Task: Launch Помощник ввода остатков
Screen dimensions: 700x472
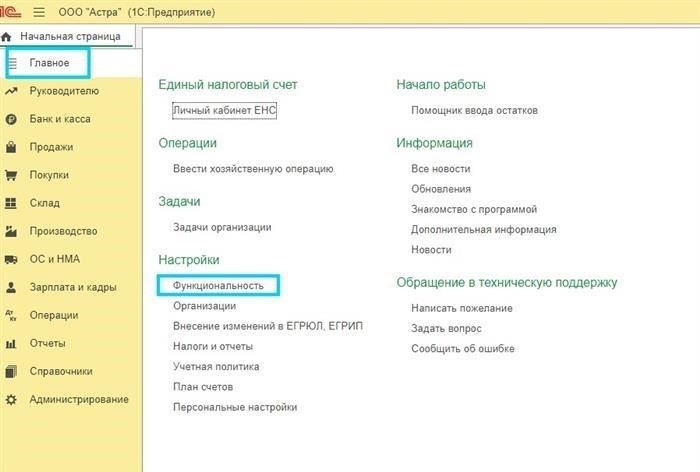Action: [x=475, y=111]
